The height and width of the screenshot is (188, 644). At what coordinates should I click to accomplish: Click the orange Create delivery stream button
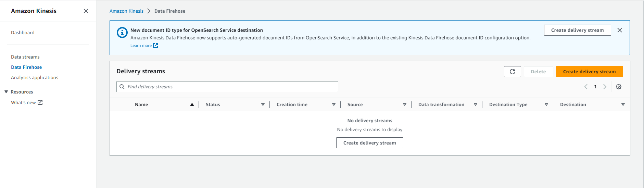point(590,72)
